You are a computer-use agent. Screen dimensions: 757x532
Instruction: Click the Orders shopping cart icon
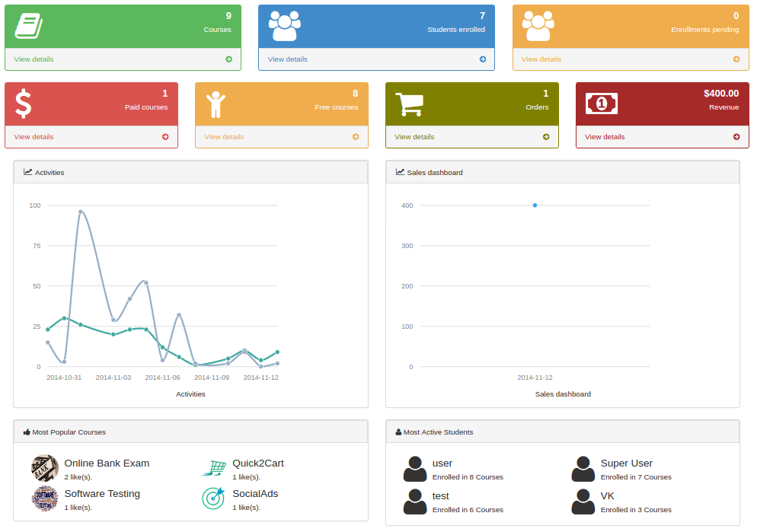[x=409, y=104]
